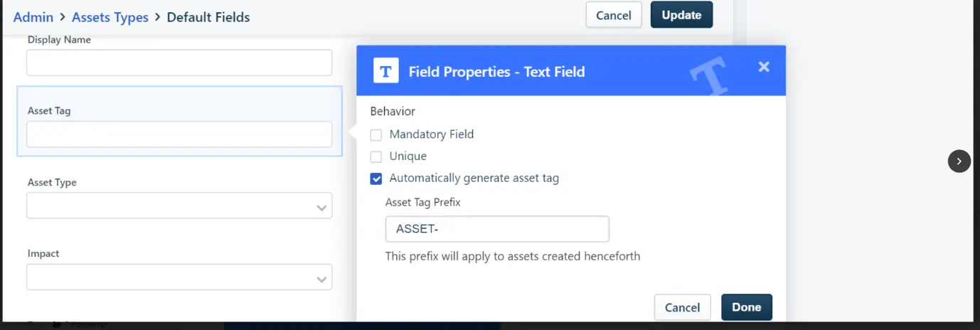Click the Text Field T icon in header

385,71
